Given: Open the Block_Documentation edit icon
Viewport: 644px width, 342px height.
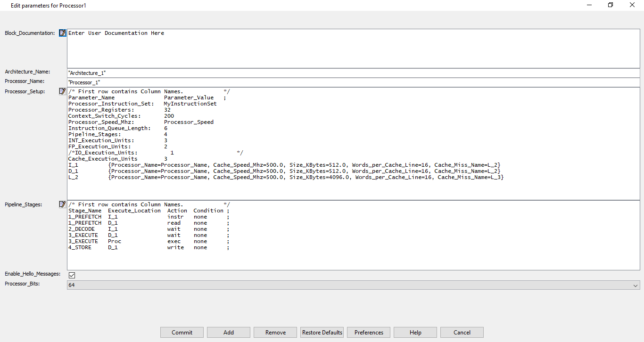Looking at the screenshot, I should (x=63, y=33).
